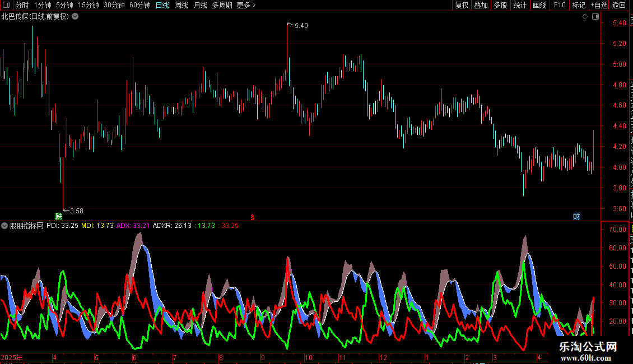Viewport: 633px width, 364px height.
Task: Select the 60分钟 period tab
Action: [x=140, y=5]
